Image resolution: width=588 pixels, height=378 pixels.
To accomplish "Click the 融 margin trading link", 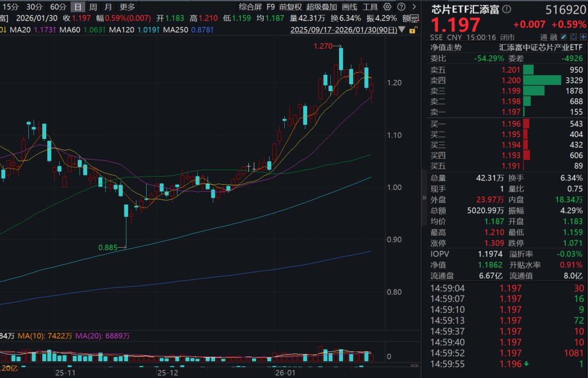I will tap(553, 37).
